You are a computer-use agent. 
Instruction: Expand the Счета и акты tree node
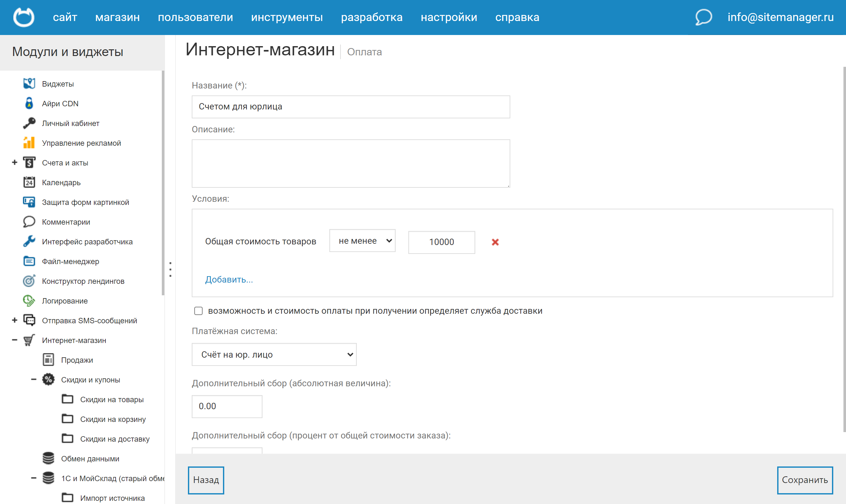click(x=15, y=163)
